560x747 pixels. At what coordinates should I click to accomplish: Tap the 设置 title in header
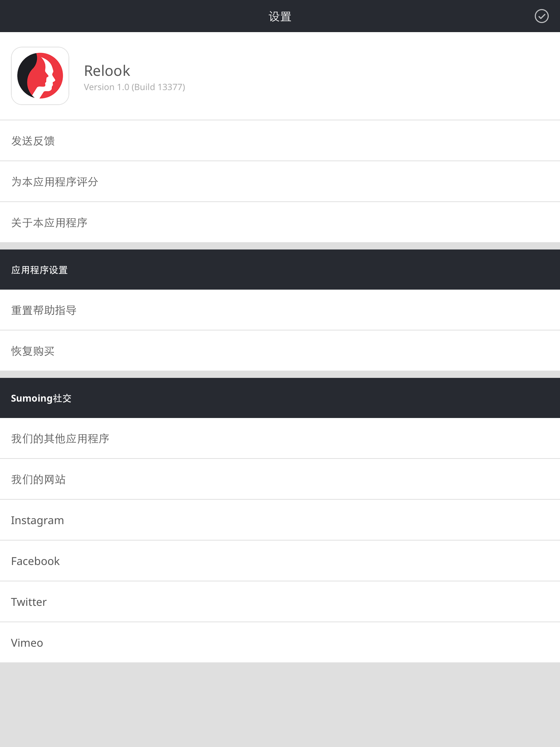(x=280, y=16)
